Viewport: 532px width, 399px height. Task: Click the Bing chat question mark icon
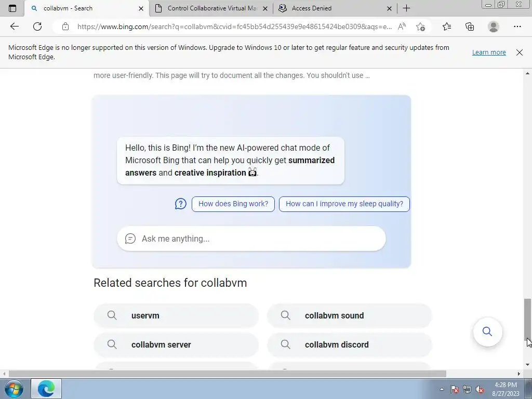tap(180, 204)
